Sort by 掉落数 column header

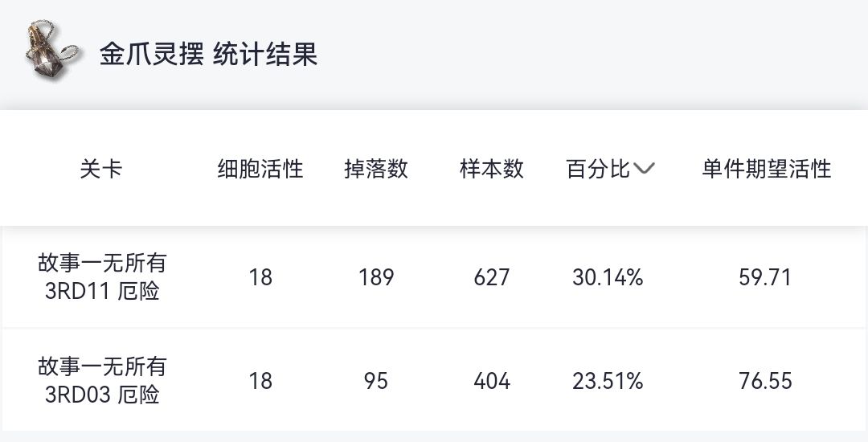click(x=376, y=169)
